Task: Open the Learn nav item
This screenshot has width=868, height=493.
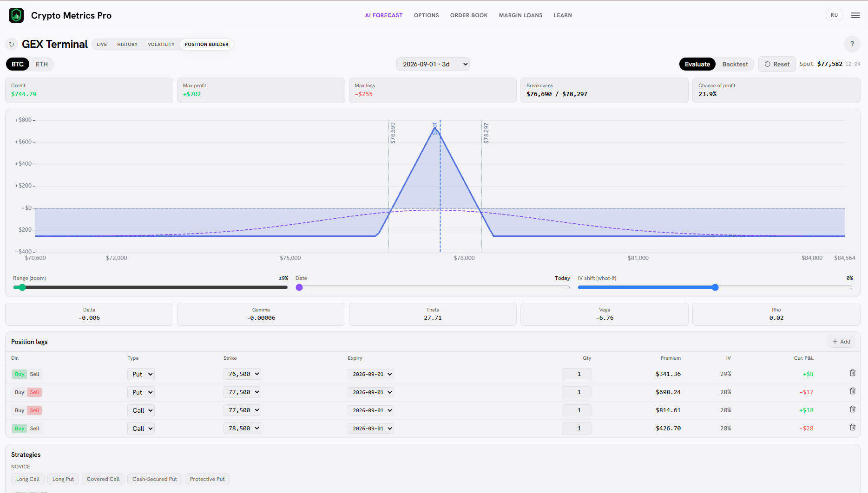Action: pyautogui.click(x=563, y=15)
